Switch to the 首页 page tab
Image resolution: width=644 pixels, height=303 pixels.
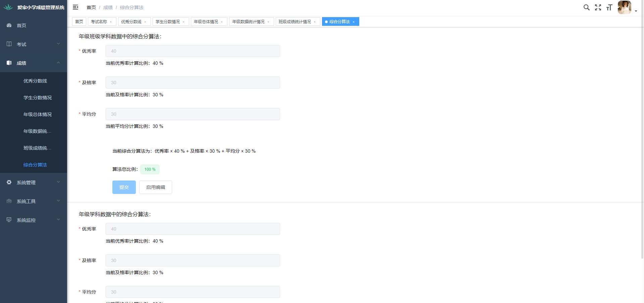pos(79,21)
